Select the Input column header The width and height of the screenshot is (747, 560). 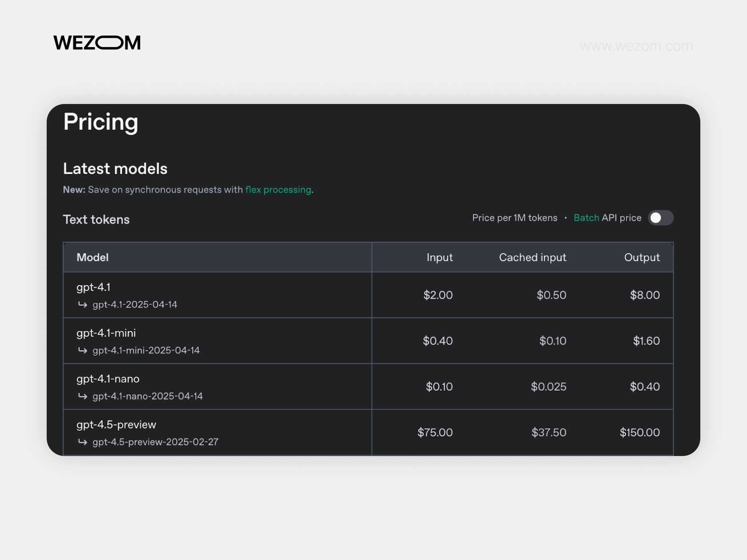(440, 257)
